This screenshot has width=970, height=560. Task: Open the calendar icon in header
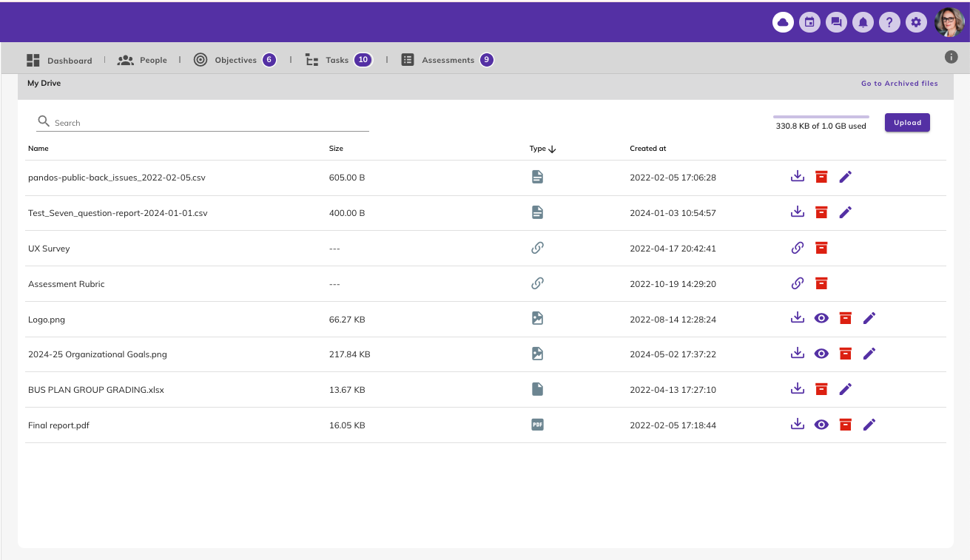point(809,22)
